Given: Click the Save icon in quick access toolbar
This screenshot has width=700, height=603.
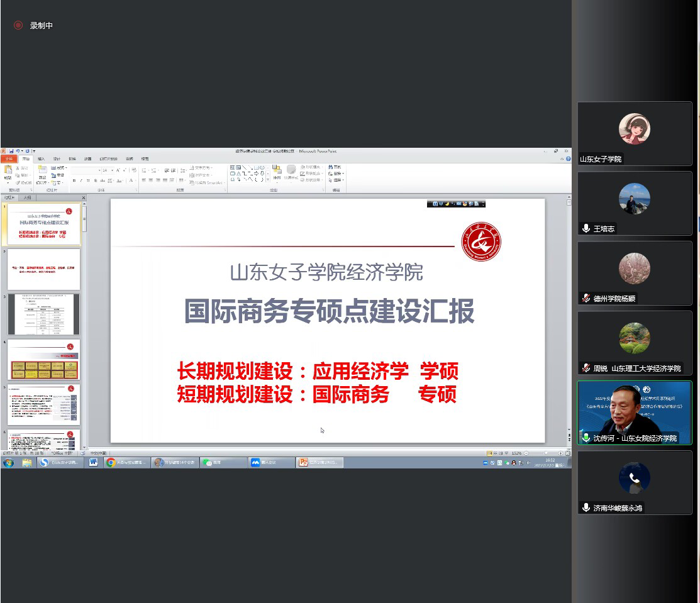Looking at the screenshot, I should 11,152.
